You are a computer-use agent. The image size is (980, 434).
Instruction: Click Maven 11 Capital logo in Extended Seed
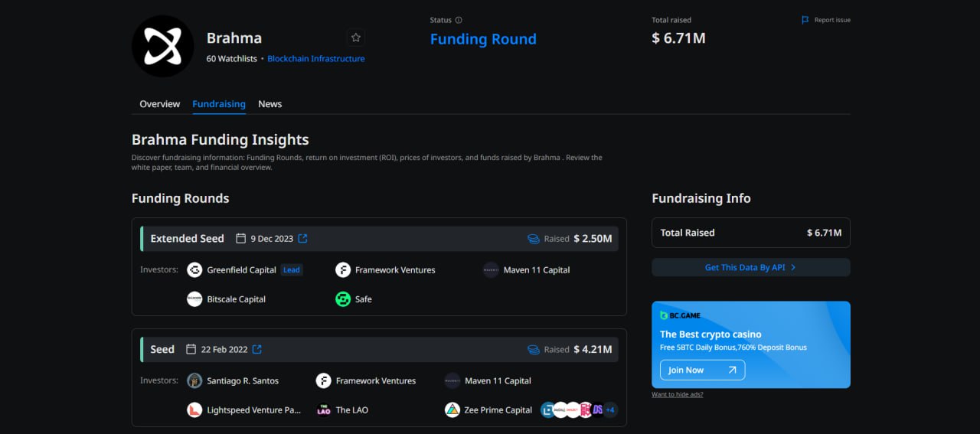click(x=491, y=270)
